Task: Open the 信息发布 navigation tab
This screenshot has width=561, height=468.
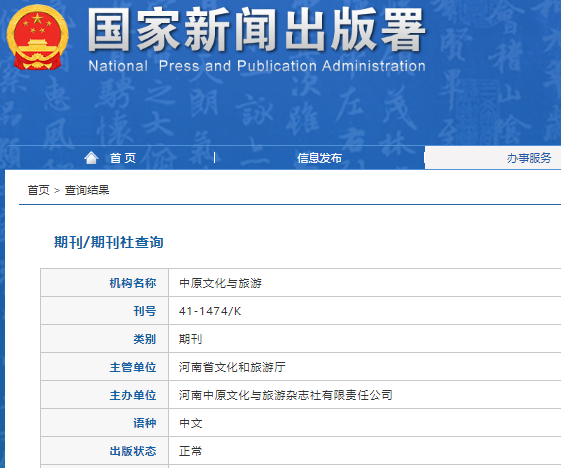Action: (319, 158)
